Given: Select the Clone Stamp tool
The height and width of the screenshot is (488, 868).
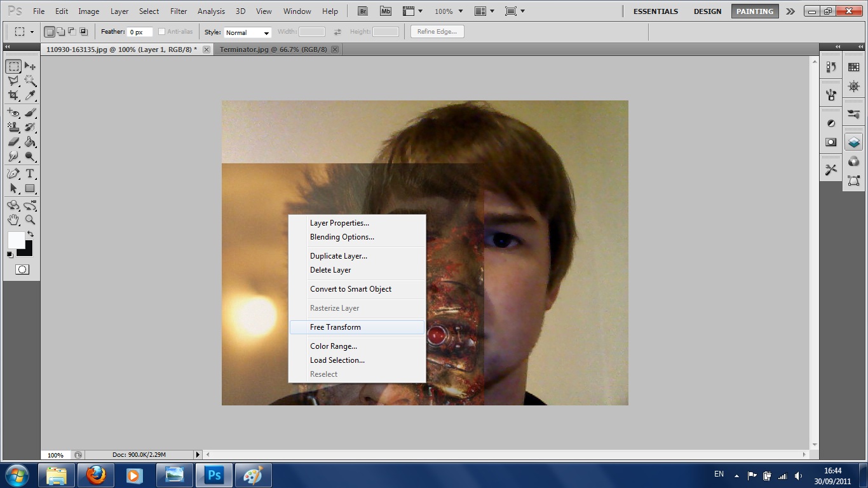Looking at the screenshot, I should tap(13, 127).
